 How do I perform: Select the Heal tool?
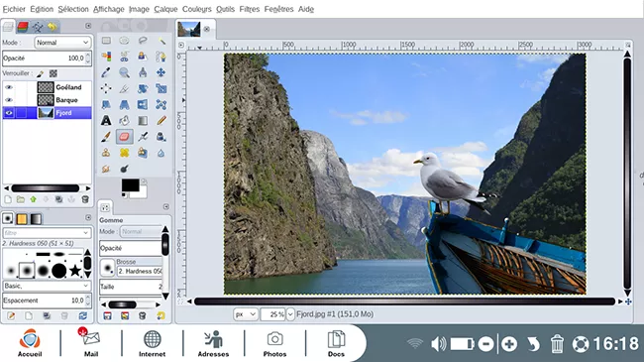[x=124, y=153]
